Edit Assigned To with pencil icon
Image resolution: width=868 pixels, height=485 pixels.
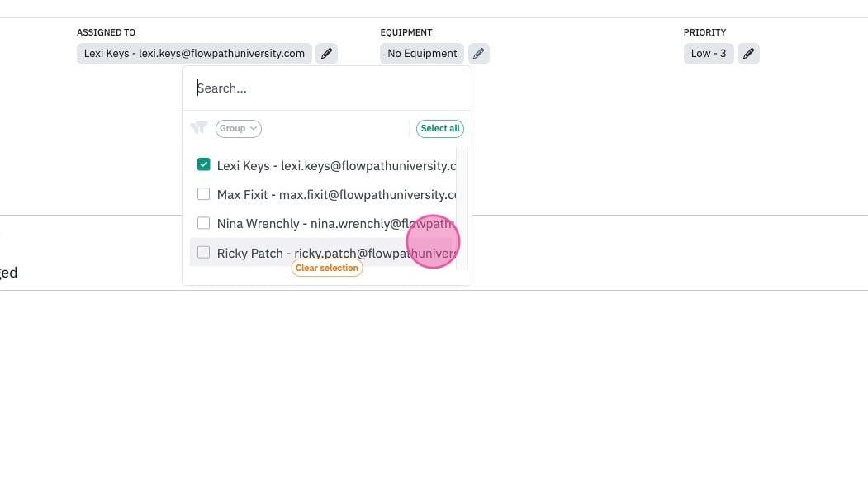(326, 54)
